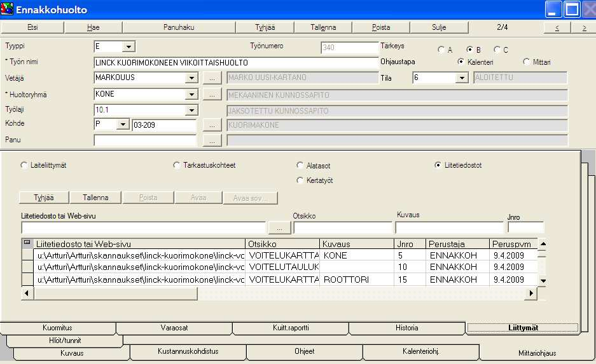Open Huoltoryhmä browse button (...)
Viewport: 596px width, 364px height.
[212, 95]
